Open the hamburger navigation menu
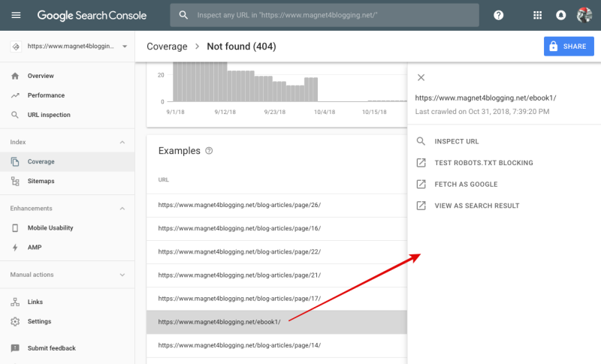This screenshot has height=364, width=601. (x=16, y=15)
